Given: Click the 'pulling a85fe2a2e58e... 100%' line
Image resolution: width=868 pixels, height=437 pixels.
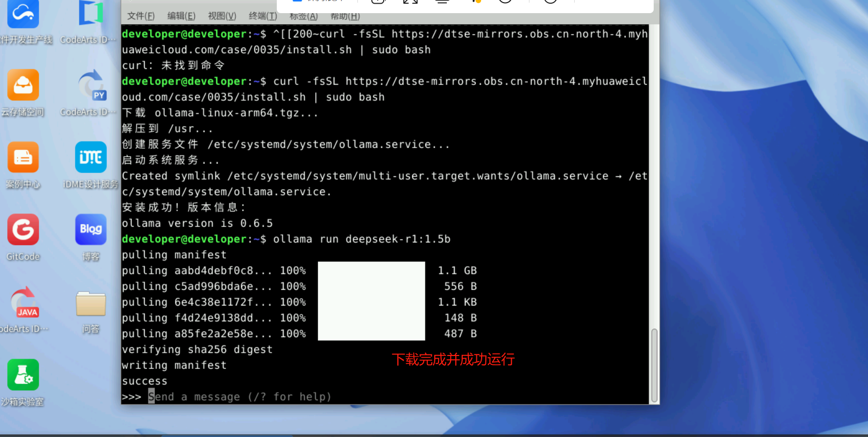Looking at the screenshot, I should click(x=214, y=333).
